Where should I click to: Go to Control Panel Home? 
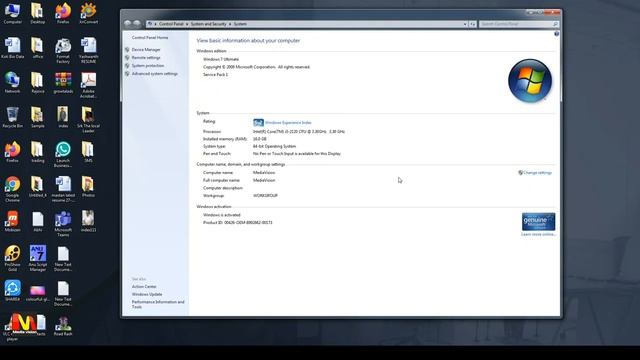150,38
